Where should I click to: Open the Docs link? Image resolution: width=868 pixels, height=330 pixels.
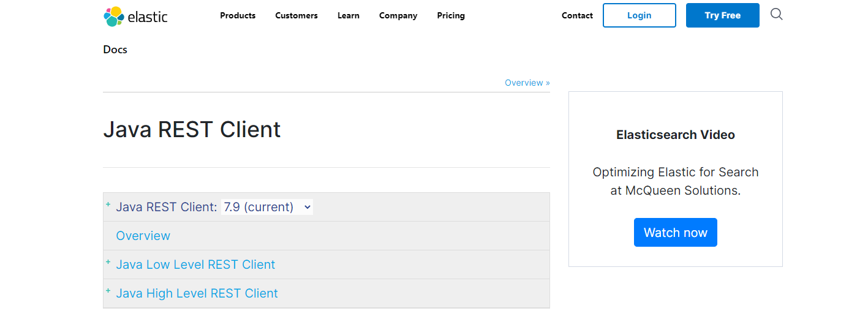tap(115, 50)
